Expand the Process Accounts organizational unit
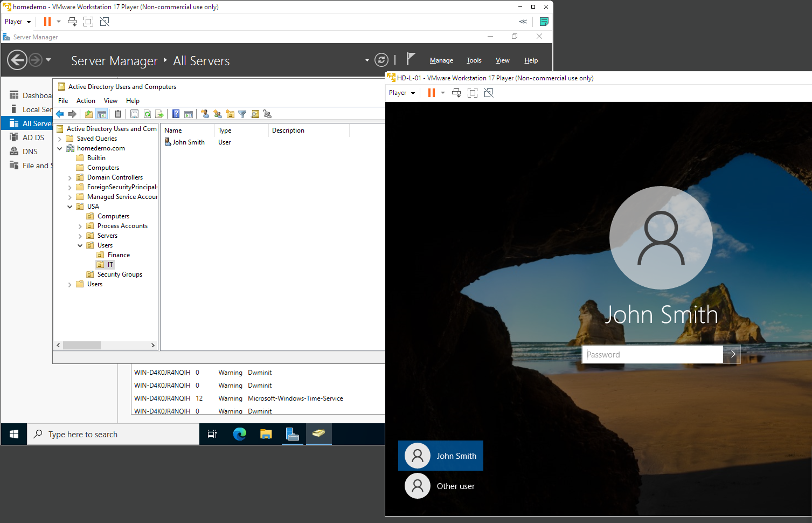The width and height of the screenshot is (812, 523). (x=80, y=225)
